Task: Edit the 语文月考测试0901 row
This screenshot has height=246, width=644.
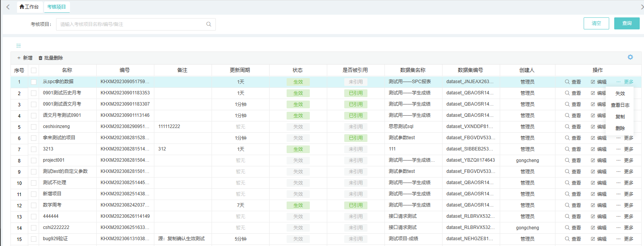Action: 598,116
